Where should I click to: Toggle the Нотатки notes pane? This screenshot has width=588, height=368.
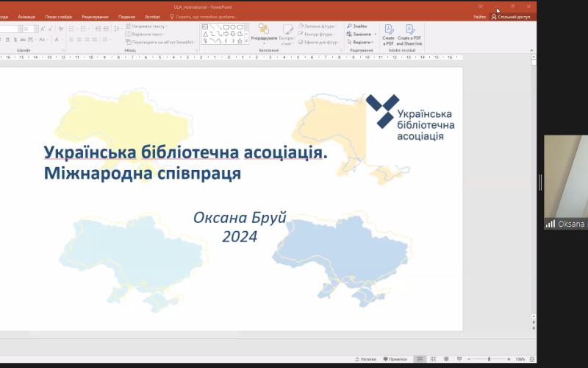pyautogui.click(x=365, y=359)
